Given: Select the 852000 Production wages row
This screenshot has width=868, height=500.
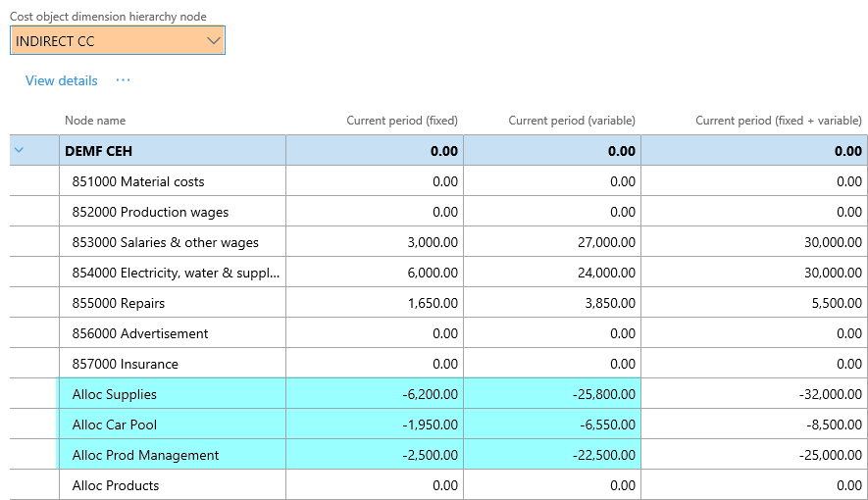Looking at the screenshot, I should pos(150,212).
